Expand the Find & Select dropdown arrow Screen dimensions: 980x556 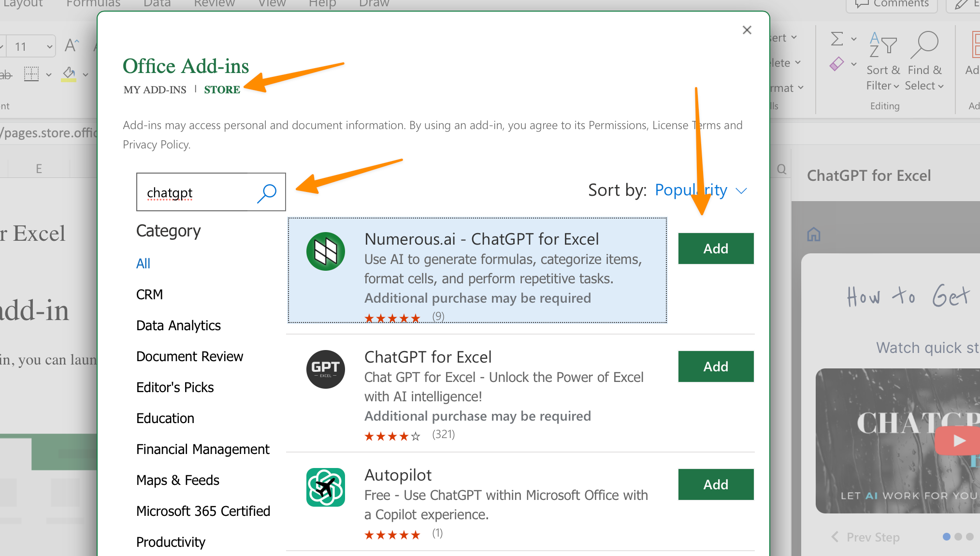tap(940, 86)
